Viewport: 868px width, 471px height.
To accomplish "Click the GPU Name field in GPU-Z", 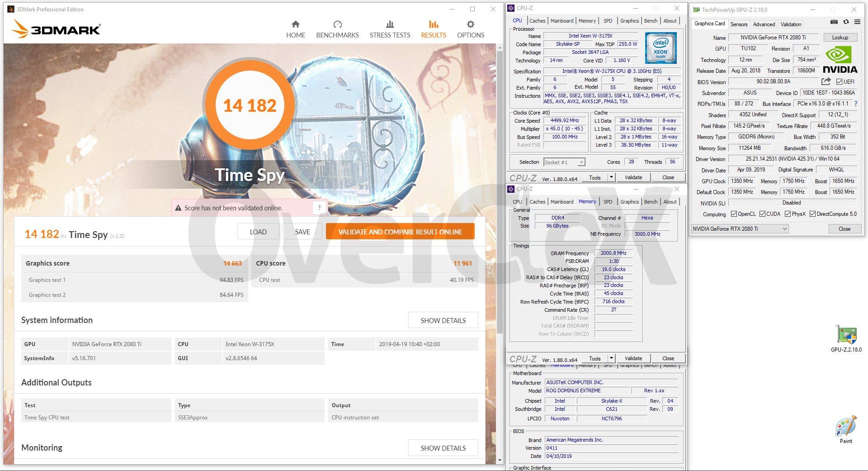I will (x=773, y=38).
